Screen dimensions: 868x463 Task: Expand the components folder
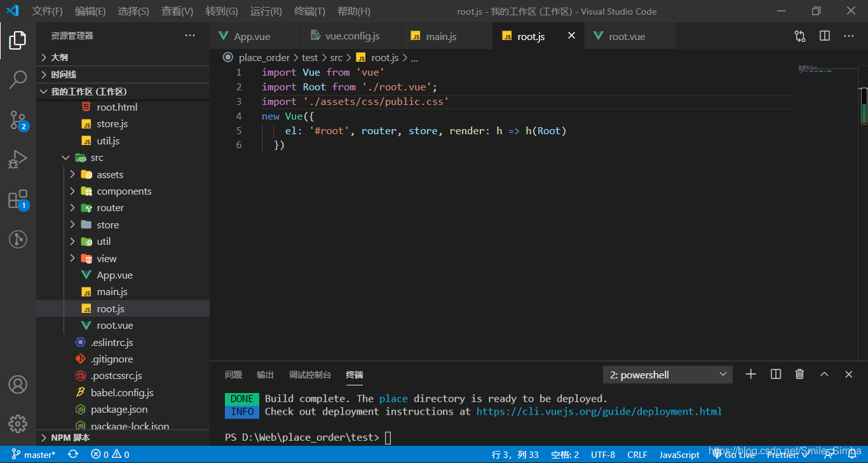pos(123,191)
